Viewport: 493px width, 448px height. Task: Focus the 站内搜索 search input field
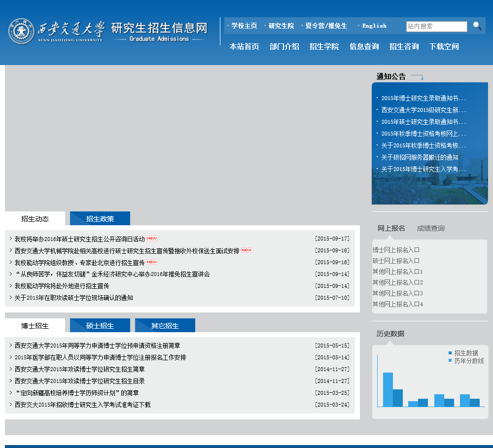pyautogui.click(x=436, y=27)
